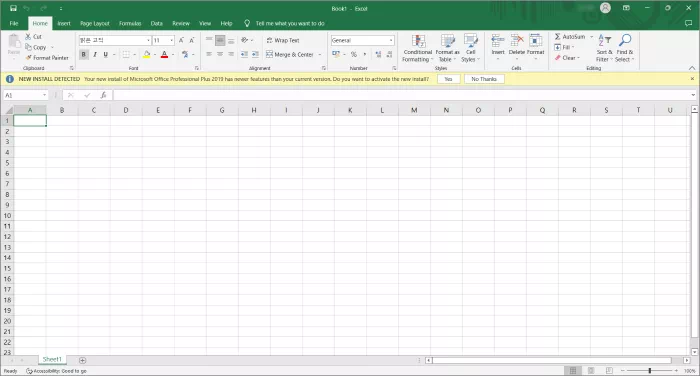Increase decimal places

(379, 54)
